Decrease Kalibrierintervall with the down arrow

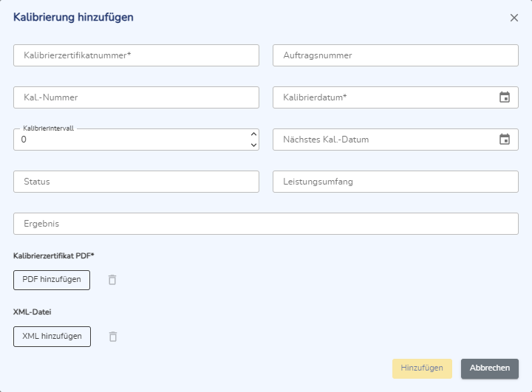[253, 145]
